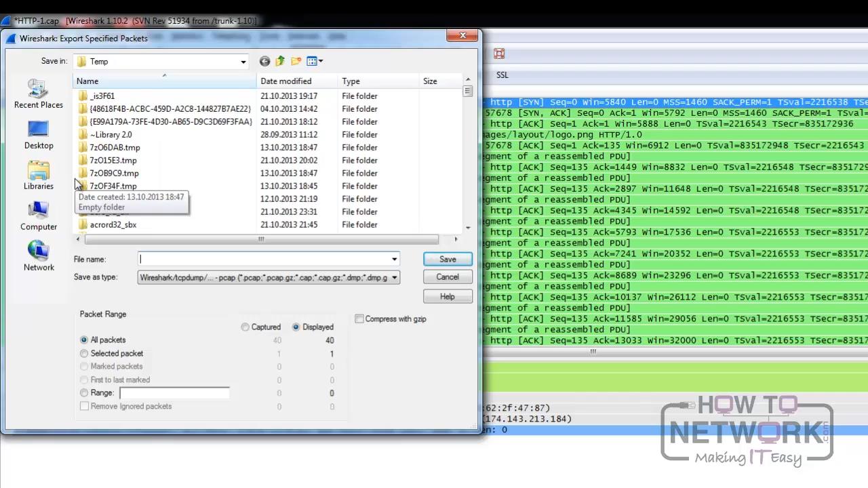Sort files by Type column
Image resolution: width=868 pixels, height=488 pixels.
click(x=378, y=81)
